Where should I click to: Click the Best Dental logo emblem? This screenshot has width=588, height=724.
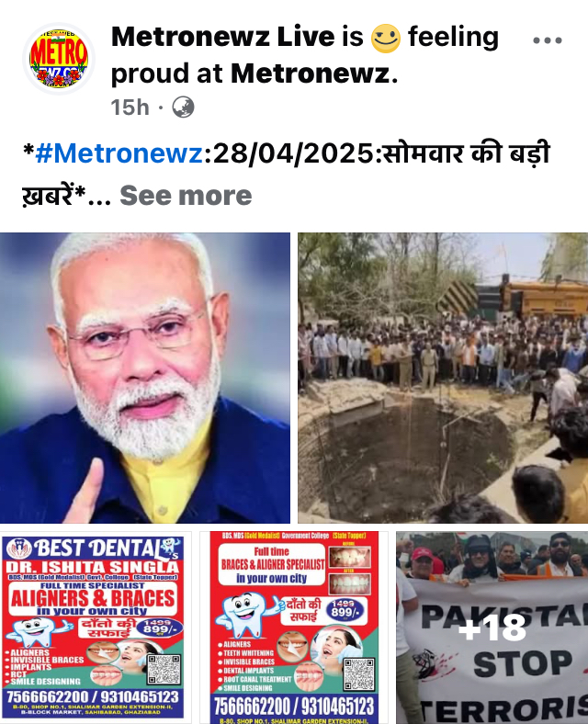tap(19, 549)
